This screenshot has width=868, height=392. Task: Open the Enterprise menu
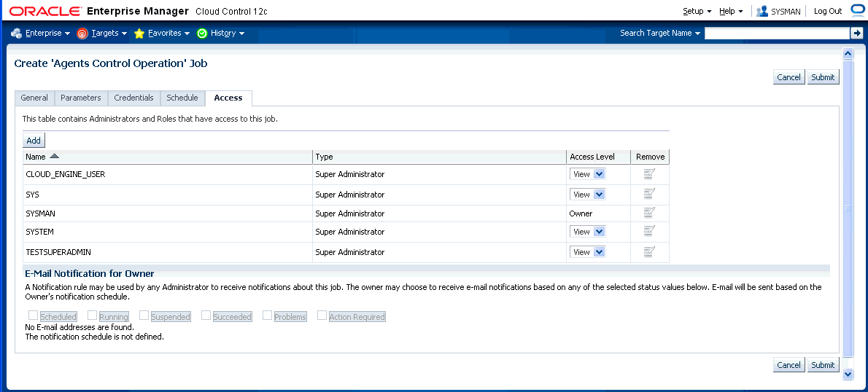(47, 34)
